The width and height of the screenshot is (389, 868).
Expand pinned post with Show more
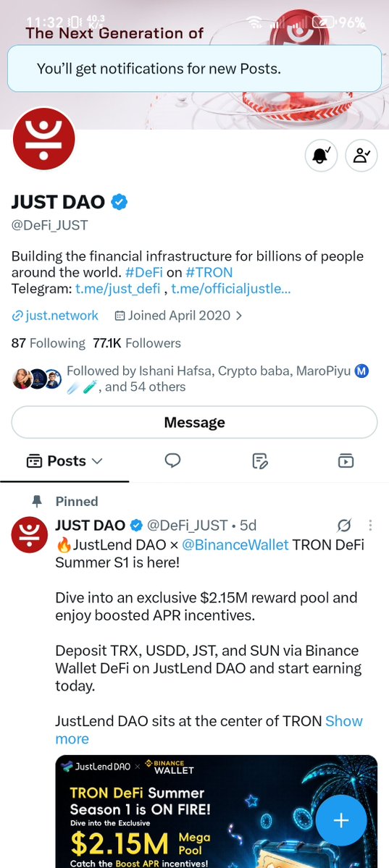(209, 730)
